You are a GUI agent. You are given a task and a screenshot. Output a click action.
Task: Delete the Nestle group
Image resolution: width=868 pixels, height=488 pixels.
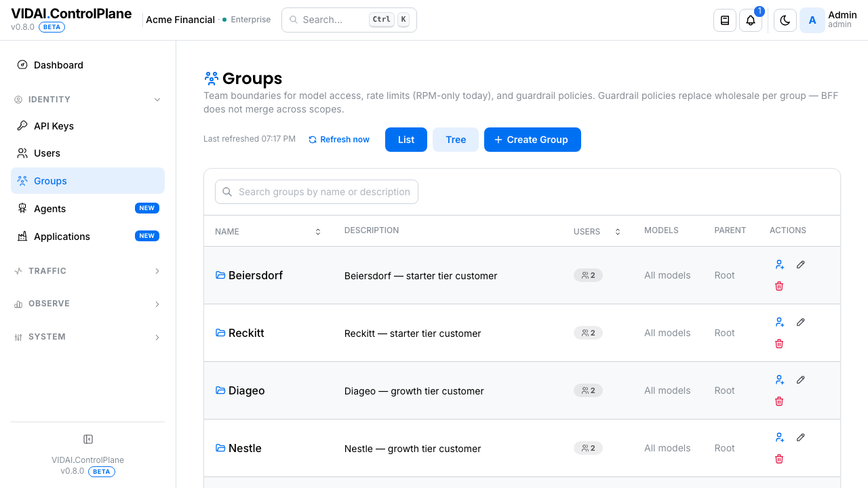(x=779, y=459)
